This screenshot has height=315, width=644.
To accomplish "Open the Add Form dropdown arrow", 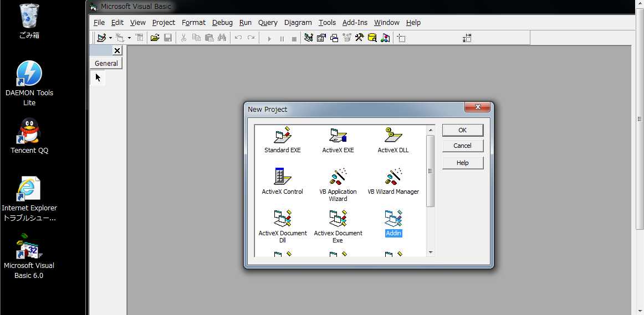I will point(129,38).
